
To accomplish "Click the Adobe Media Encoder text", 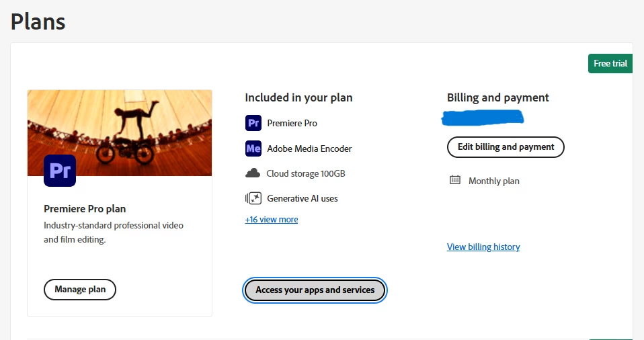I will (309, 148).
